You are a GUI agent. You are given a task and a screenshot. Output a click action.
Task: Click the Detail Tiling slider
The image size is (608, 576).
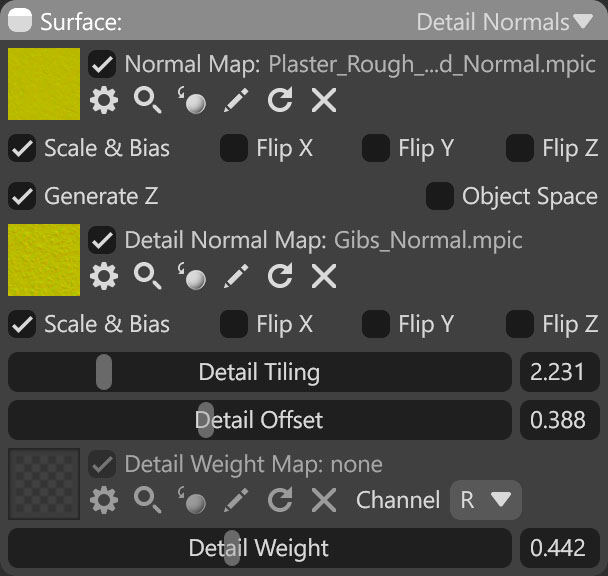click(259, 372)
